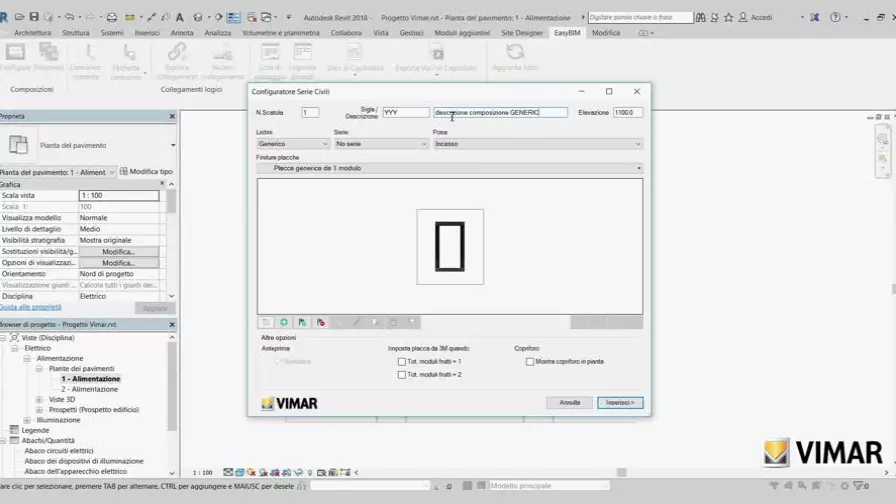Click the keyword search box
This screenshot has width=896, height=504.
(x=640, y=18)
